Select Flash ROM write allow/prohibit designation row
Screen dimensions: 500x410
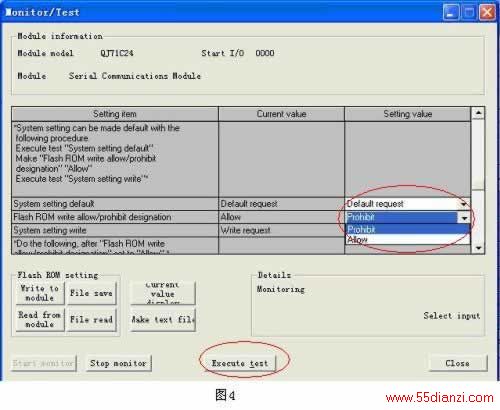click(x=115, y=217)
